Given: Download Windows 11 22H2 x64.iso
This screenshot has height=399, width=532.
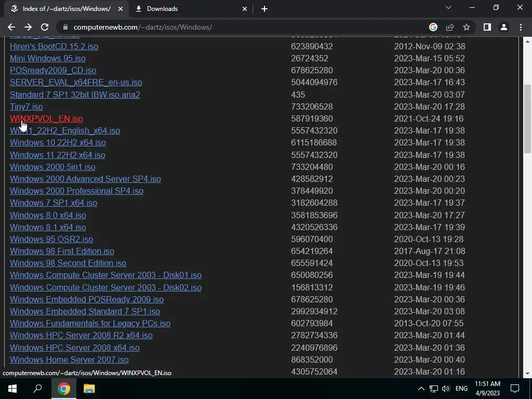Looking at the screenshot, I should click(x=57, y=155).
